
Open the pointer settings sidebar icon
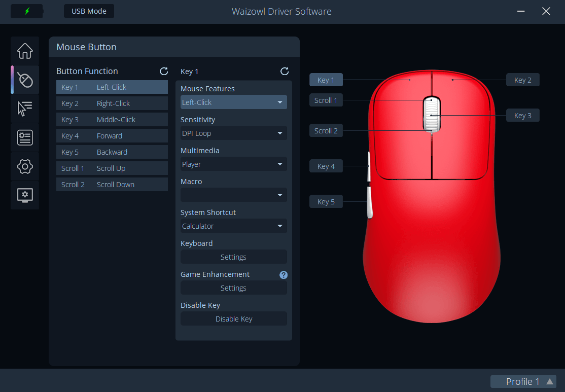click(x=25, y=109)
